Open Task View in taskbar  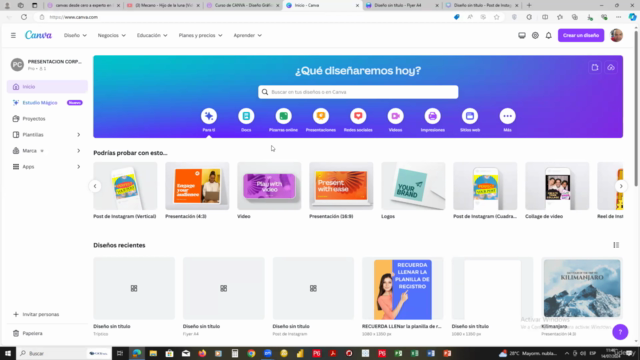(120, 353)
